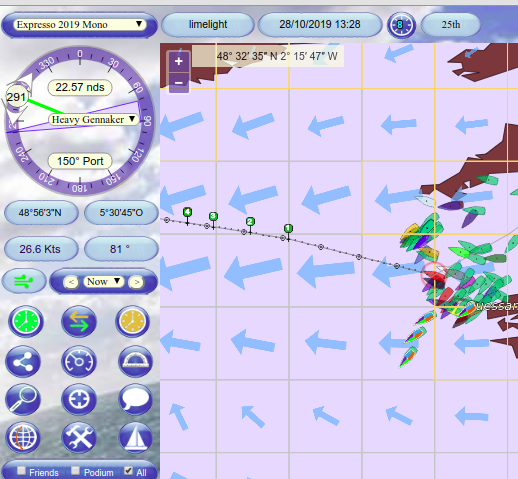Viewport: 518px width, 479px height.
Task: Toggle the Friends checkbox
Action: pyautogui.click(x=21, y=470)
